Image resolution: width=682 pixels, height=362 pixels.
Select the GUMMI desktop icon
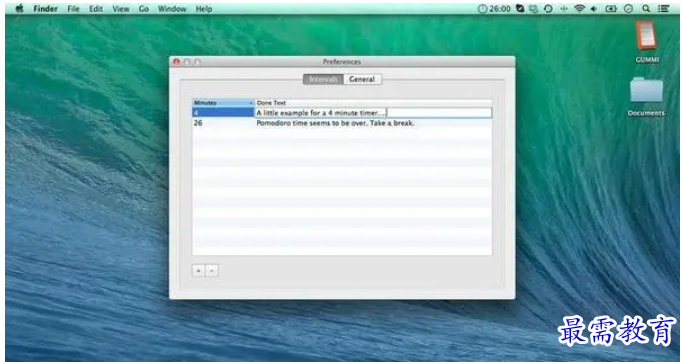(x=646, y=42)
